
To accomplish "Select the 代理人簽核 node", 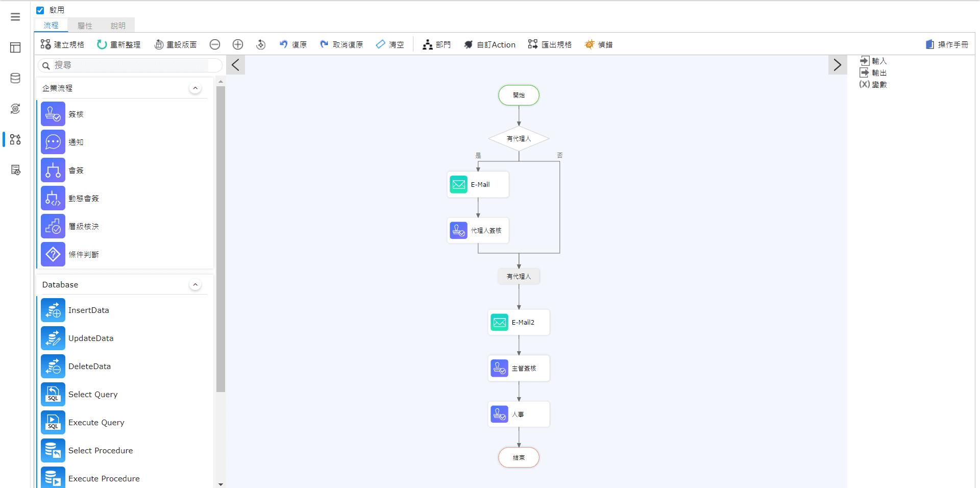I will [x=478, y=230].
